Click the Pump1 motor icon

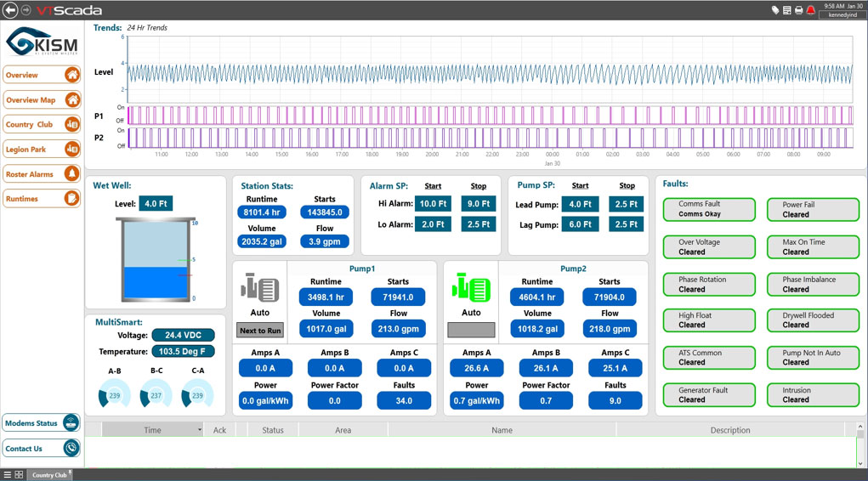point(259,289)
